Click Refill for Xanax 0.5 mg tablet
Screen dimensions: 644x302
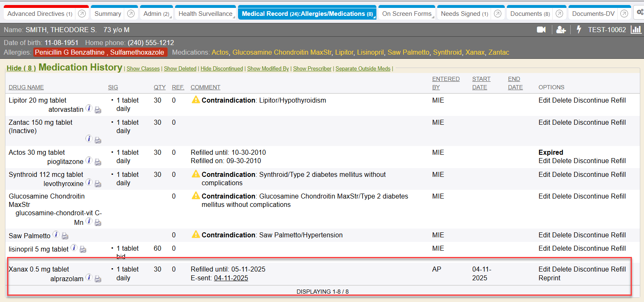(x=618, y=269)
